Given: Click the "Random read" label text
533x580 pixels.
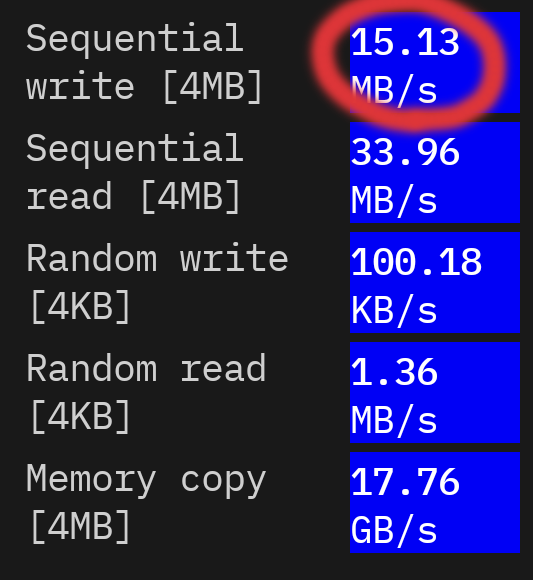Looking at the screenshot, I should coord(146,368).
